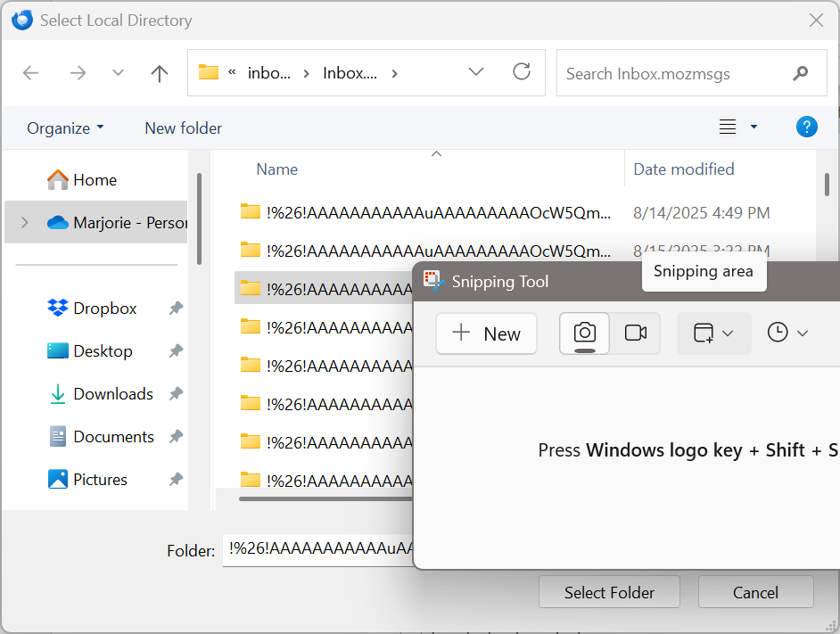Refresh the current folder view
Screen dimensions: 840x634
522,72
